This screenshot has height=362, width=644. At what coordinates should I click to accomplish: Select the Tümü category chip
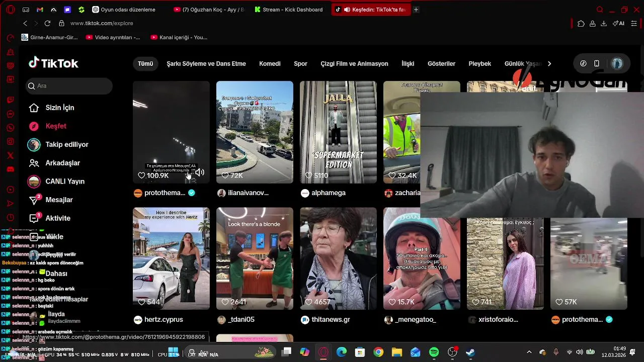[145, 64]
